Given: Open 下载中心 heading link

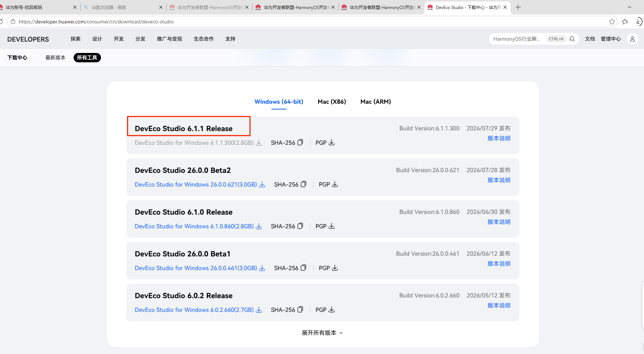Looking at the screenshot, I should (x=17, y=58).
